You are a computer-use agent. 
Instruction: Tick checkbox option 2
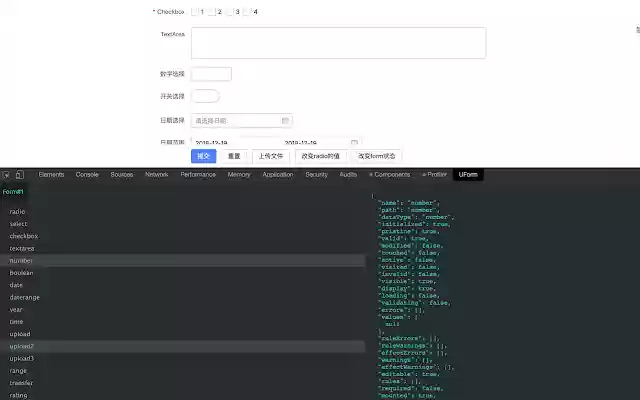[211, 12]
